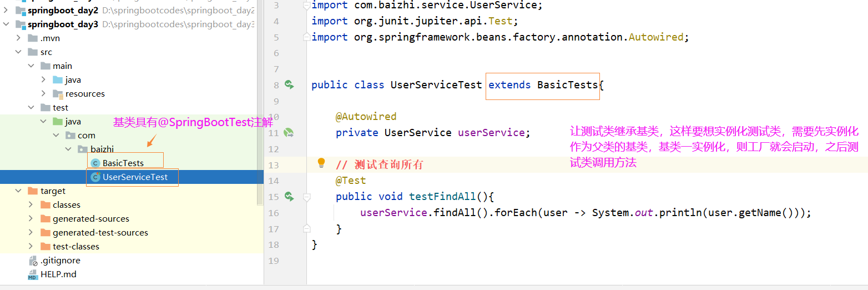Click the @Test annotation on line 14
868x290 pixels.
tap(351, 181)
